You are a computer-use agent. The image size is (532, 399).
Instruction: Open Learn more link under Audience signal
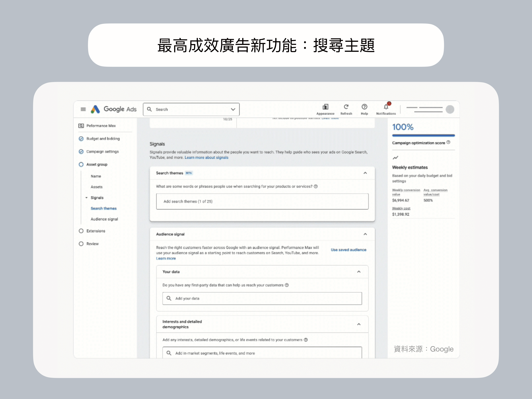click(166, 258)
